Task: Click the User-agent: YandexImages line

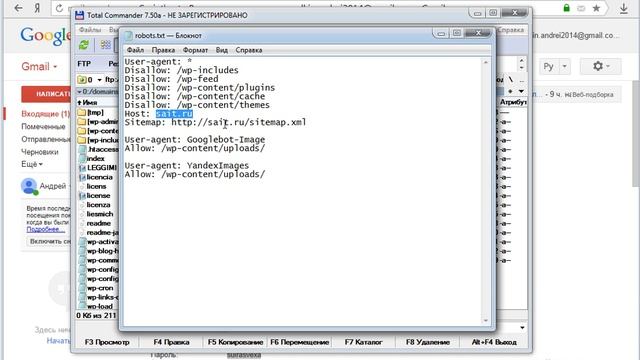Action: [187, 165]
